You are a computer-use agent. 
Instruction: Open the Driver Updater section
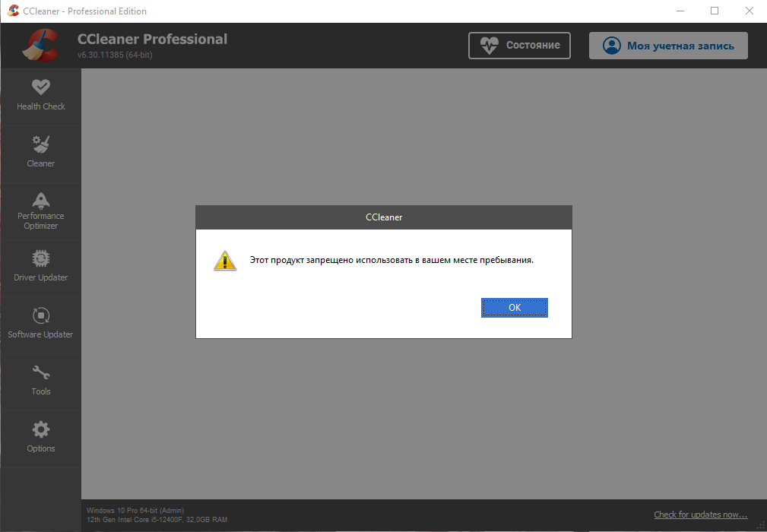(x=40, y=268)
